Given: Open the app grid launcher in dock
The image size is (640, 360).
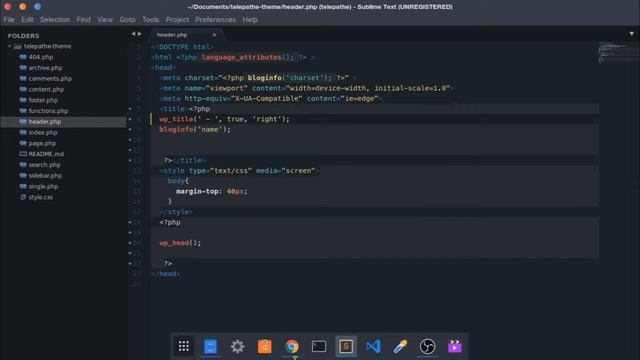Looking at the screenshot, I should point(184,346).
